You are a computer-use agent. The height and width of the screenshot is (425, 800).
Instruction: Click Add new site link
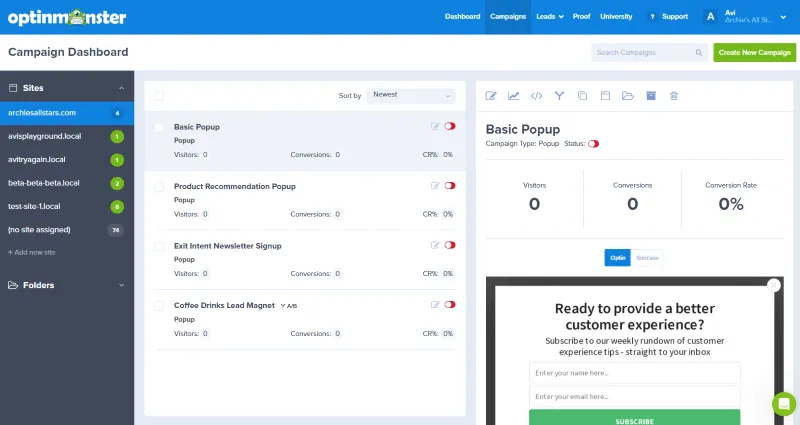32,253
